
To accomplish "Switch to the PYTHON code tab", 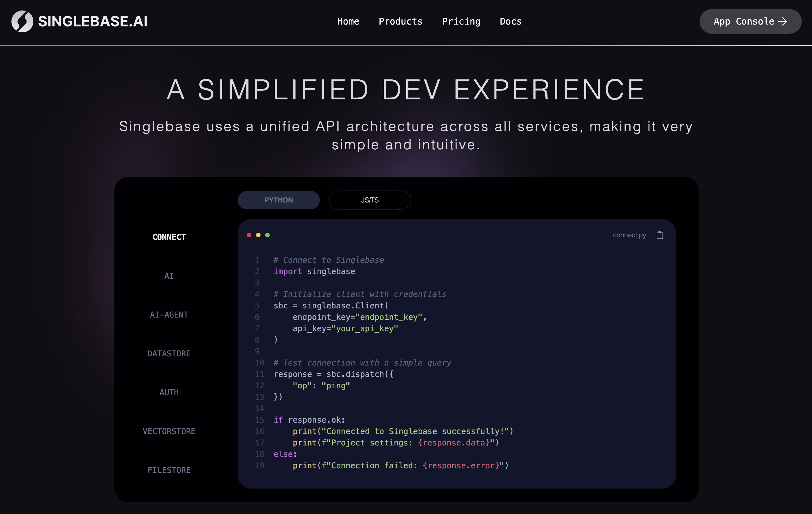I will [x=278, y=200].
